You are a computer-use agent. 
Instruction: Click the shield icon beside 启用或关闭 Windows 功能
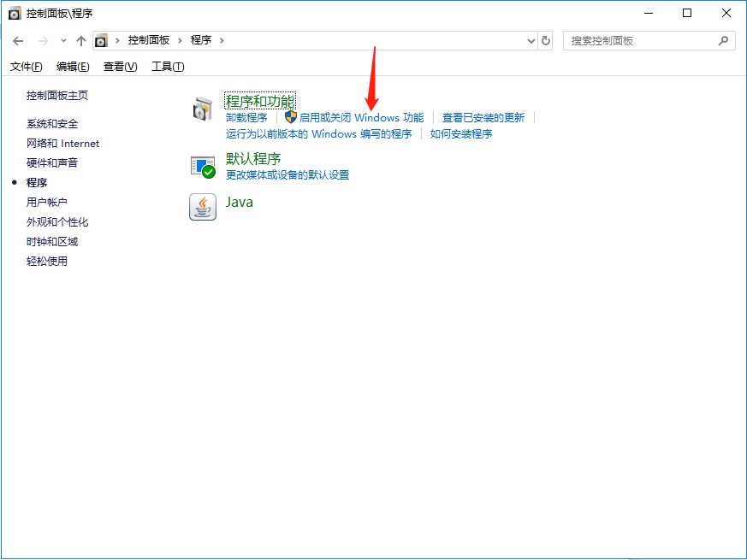[290, 117]
